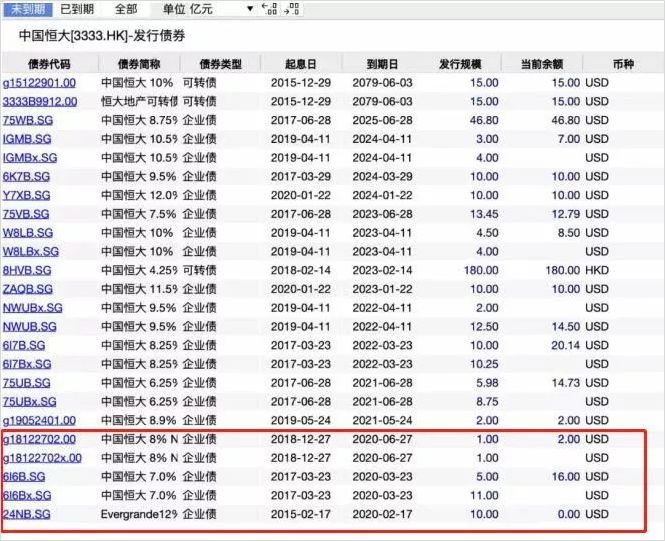Open bond link W8LBx.SG
The image size is (665, 541).
click(31, 251)
